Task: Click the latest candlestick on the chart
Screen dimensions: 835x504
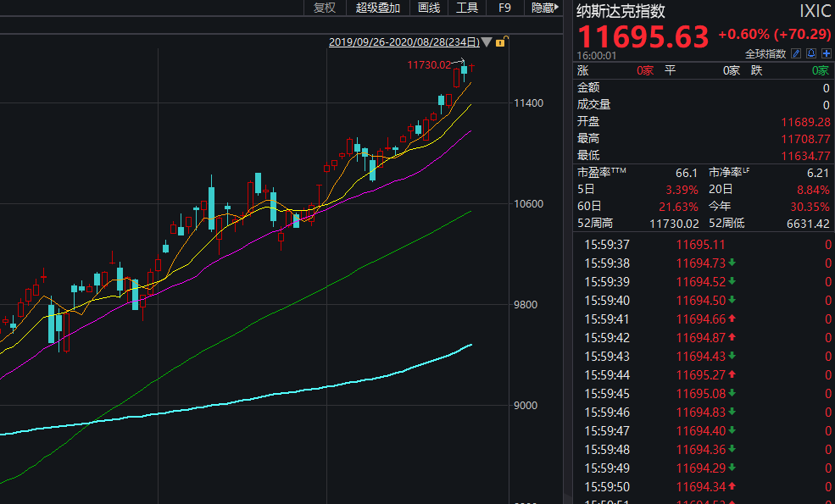Action: click(x=472, y=66)
